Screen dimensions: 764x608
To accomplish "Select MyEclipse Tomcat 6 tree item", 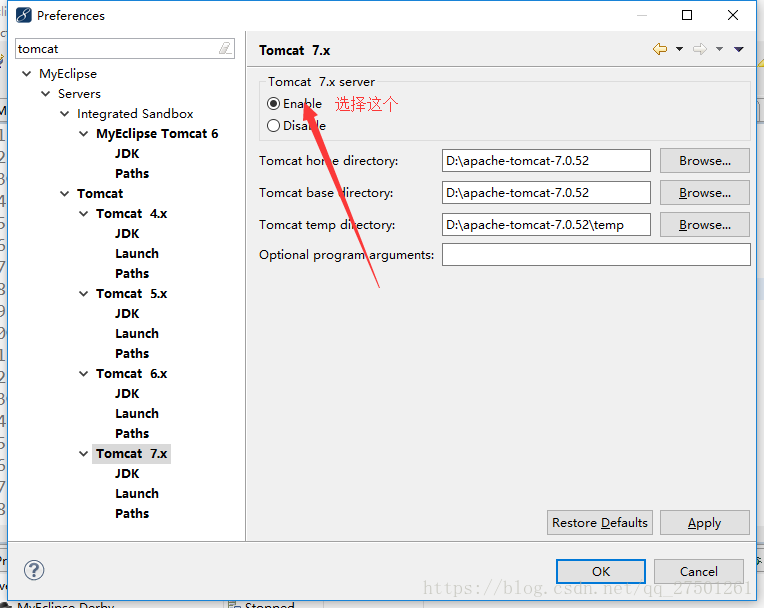I will [157, 134].
